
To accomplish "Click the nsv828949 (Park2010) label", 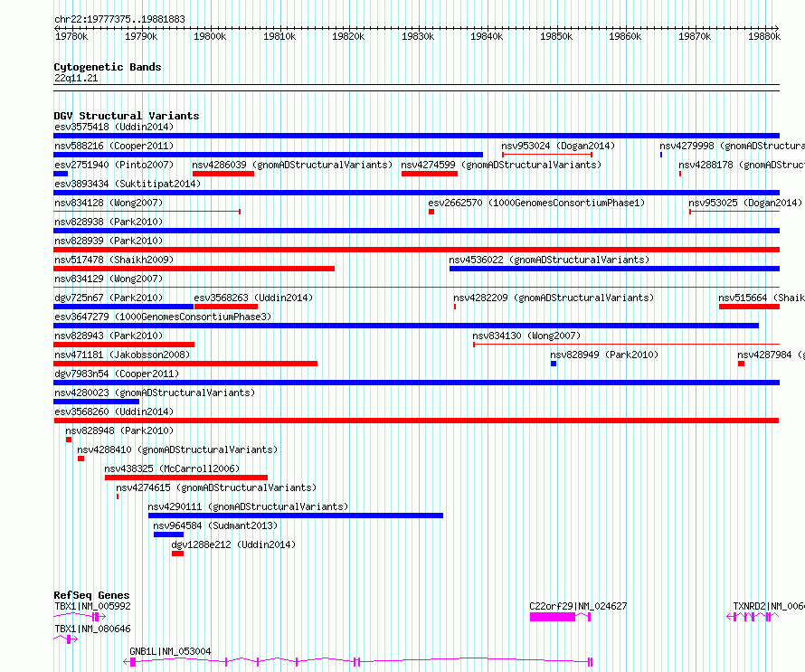I will (x=604, y=355).
